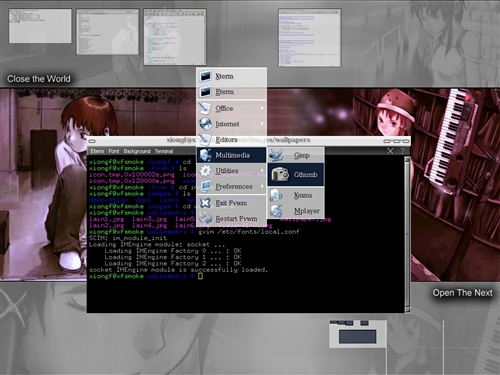The image size is (500, 375).
Task: Click the Xmms music icon
Action: (x=276, y=195)
